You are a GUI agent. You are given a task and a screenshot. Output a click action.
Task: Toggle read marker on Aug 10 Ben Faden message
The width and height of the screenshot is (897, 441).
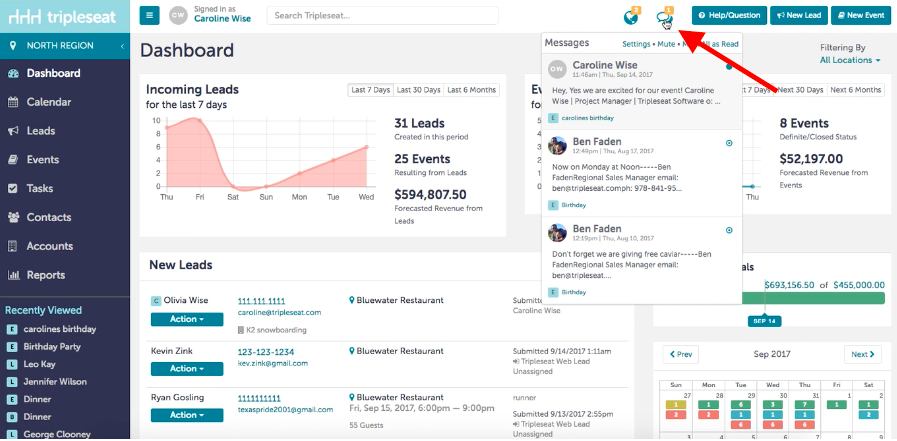click(729, 230)
